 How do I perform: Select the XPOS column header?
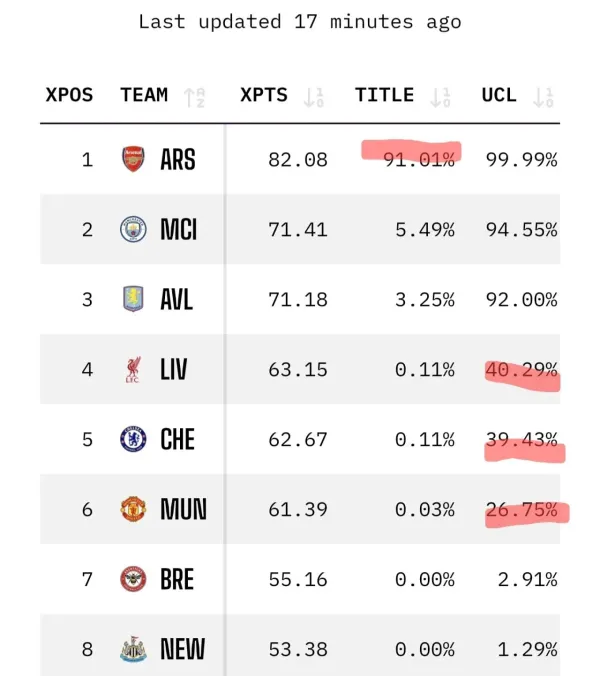click(x=69, y=95)
